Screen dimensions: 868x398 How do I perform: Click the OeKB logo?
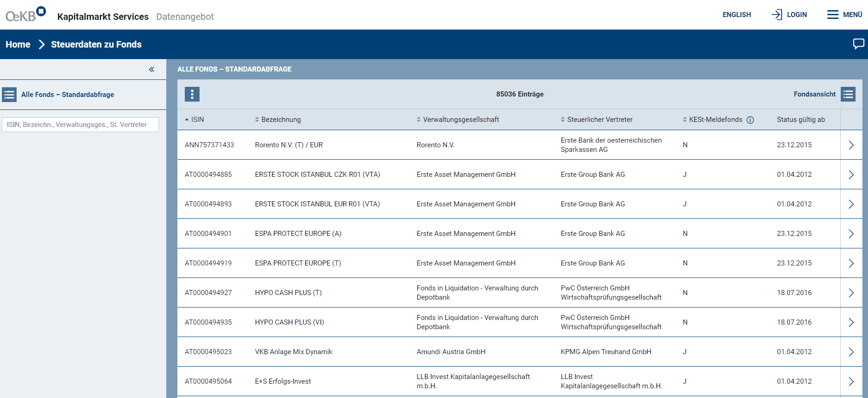[x=25, y=14]
